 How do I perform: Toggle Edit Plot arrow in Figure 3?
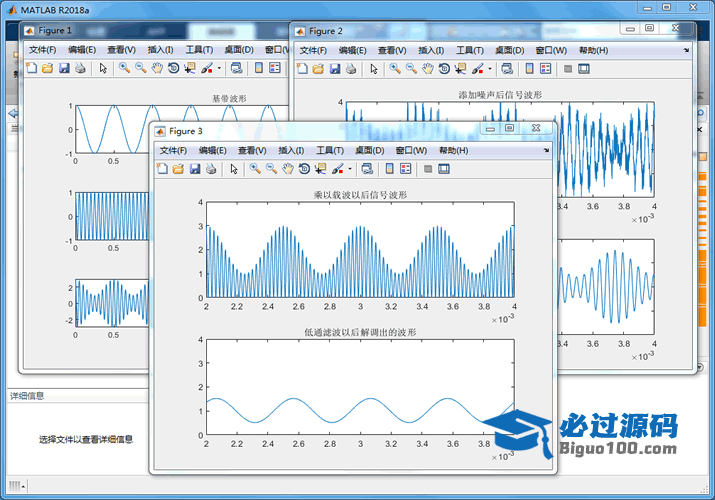[x=233, y=169]
